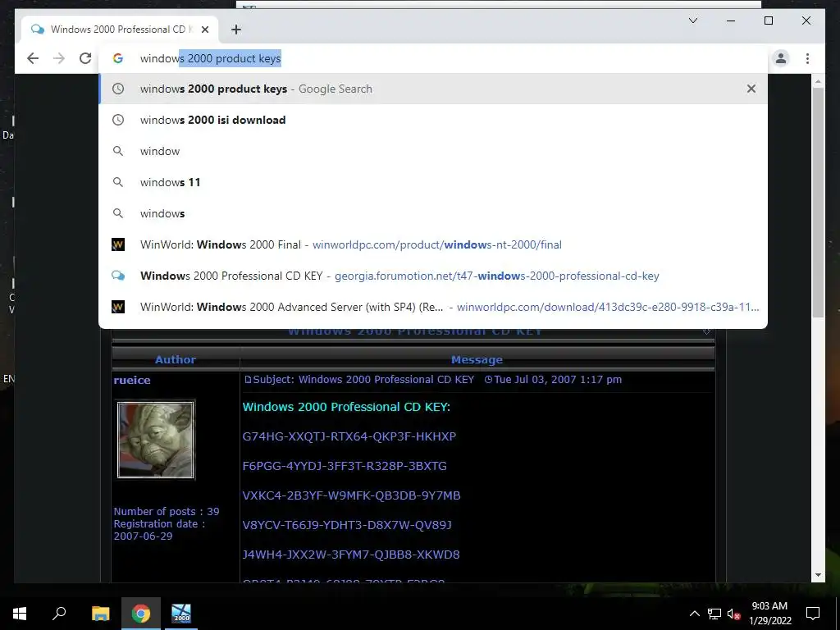Click the key G74HG-XXQTJ-RTX64-QKP3F-HKHXP
This screenshot has height=630, width=840.
tap(349, 436)
